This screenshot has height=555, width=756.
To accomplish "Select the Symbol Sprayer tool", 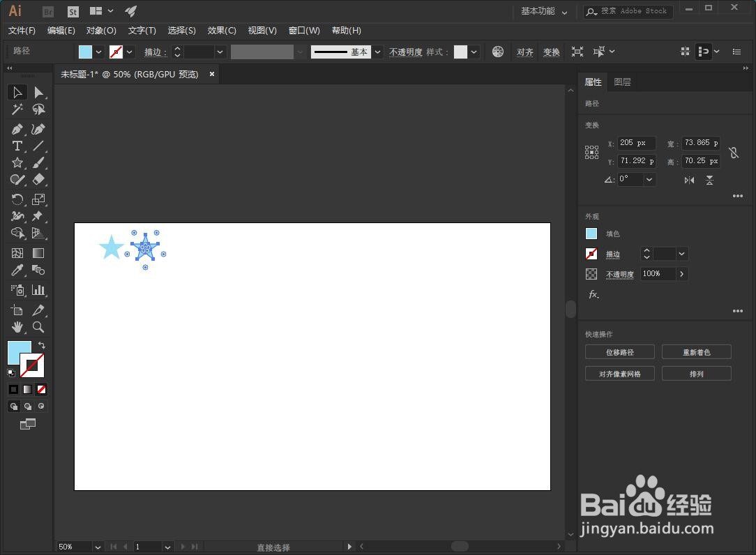I will click(x=17, y=290).
